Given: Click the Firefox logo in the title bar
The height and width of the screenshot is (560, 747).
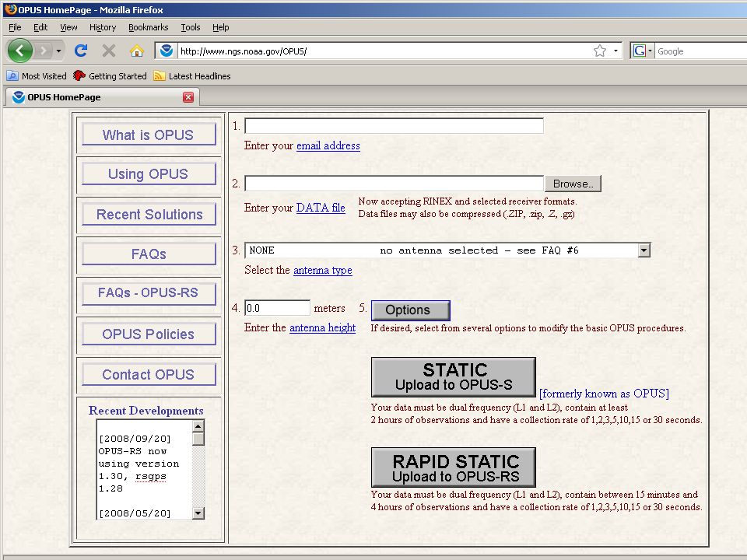Looking at the screenshot, I should (x=10, y=9).
